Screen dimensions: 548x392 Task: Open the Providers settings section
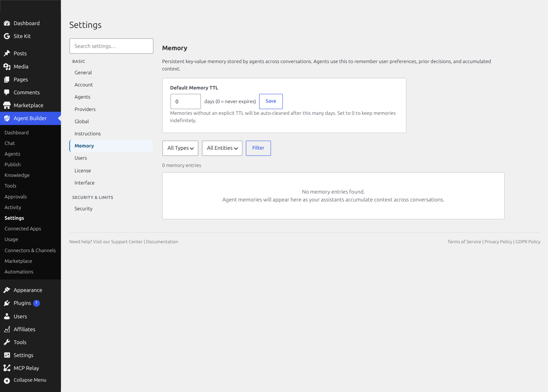tap(111, 109)
